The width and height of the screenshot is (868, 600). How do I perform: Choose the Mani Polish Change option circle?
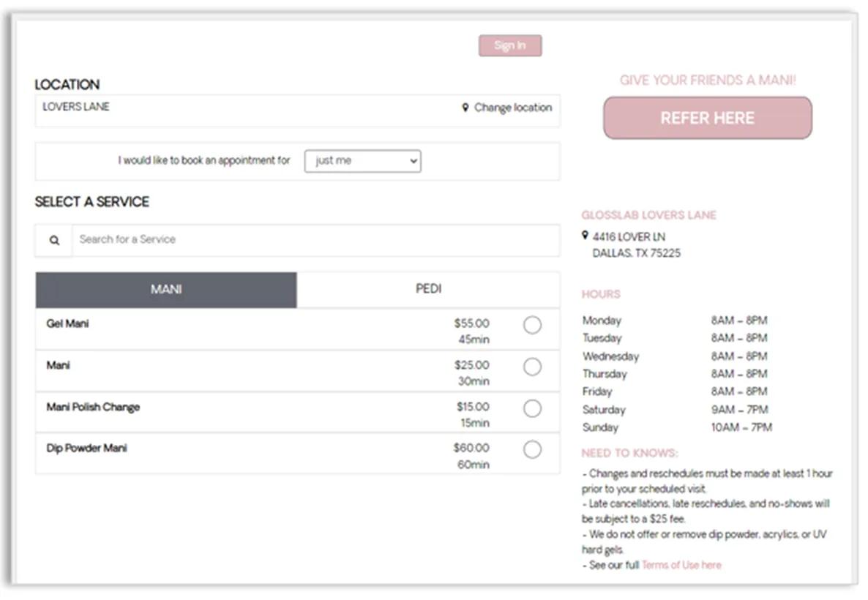(x=532, y=408)
